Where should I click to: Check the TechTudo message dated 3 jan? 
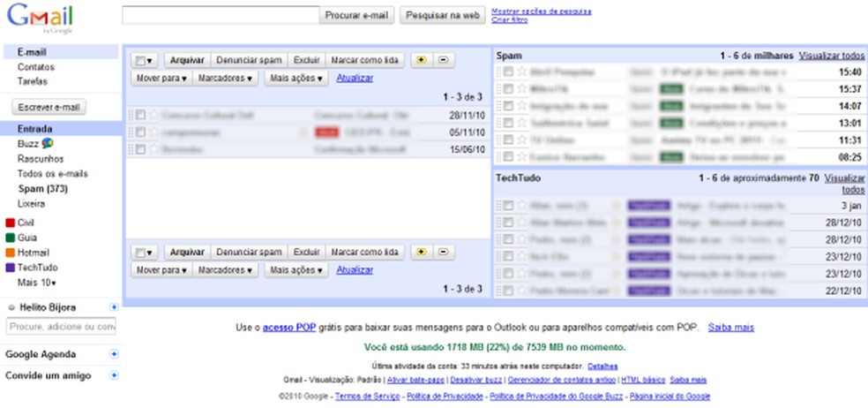point(508,206)
